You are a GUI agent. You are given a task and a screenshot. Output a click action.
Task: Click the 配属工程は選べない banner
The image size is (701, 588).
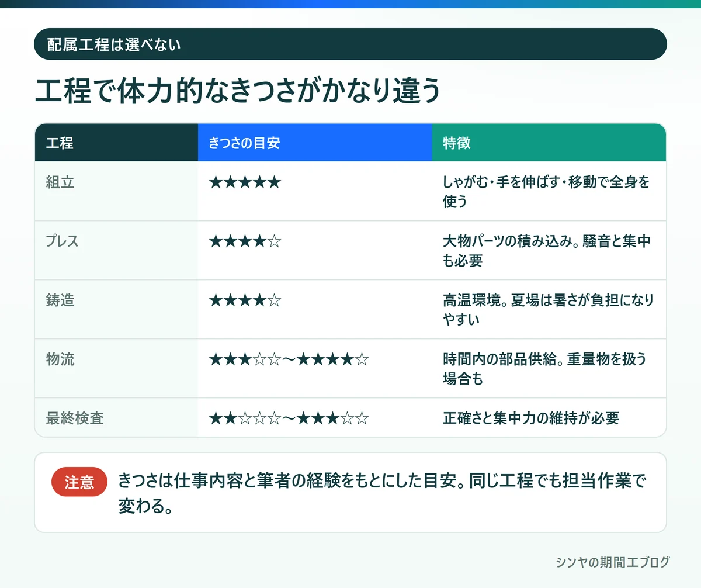350,44
